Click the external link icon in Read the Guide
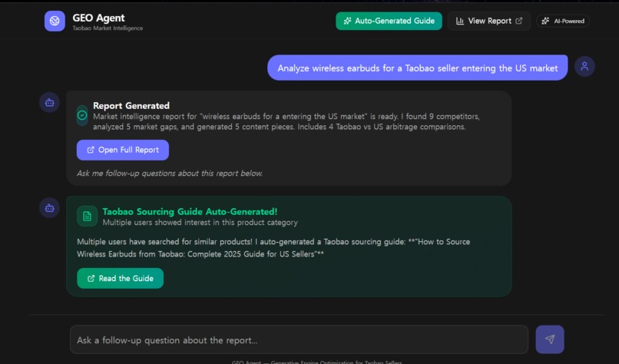Screen dimensions: 619x364 pos(91,278)
